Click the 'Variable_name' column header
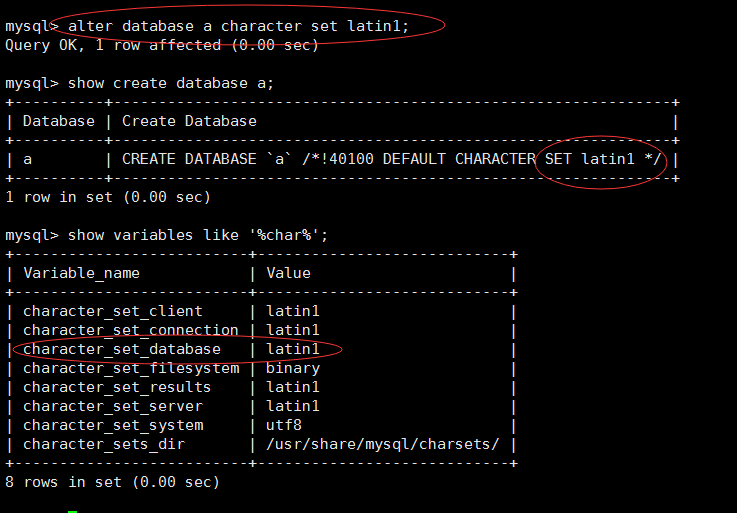This screenshot has height=513, width=737. 82,273
